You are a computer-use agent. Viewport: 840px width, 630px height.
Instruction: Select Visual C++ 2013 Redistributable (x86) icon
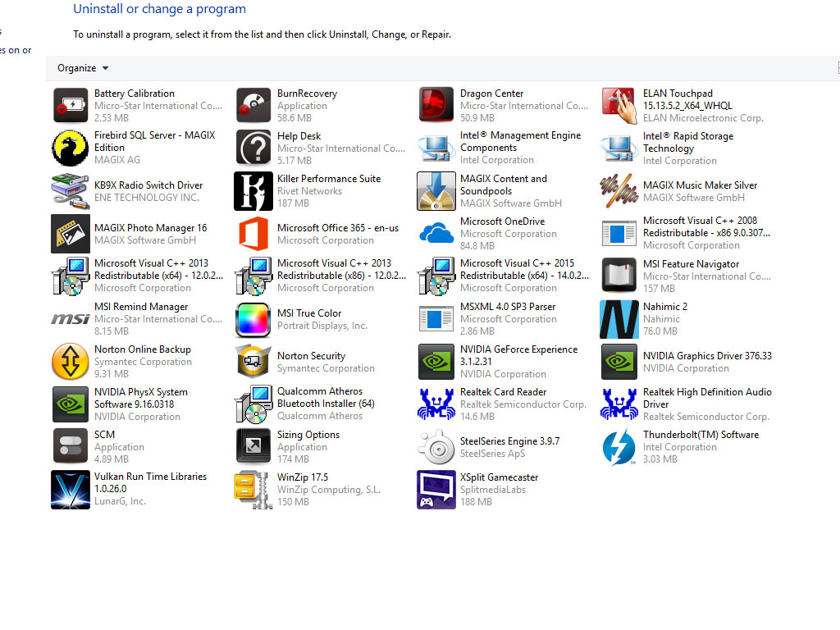click(x=253, y=276)
